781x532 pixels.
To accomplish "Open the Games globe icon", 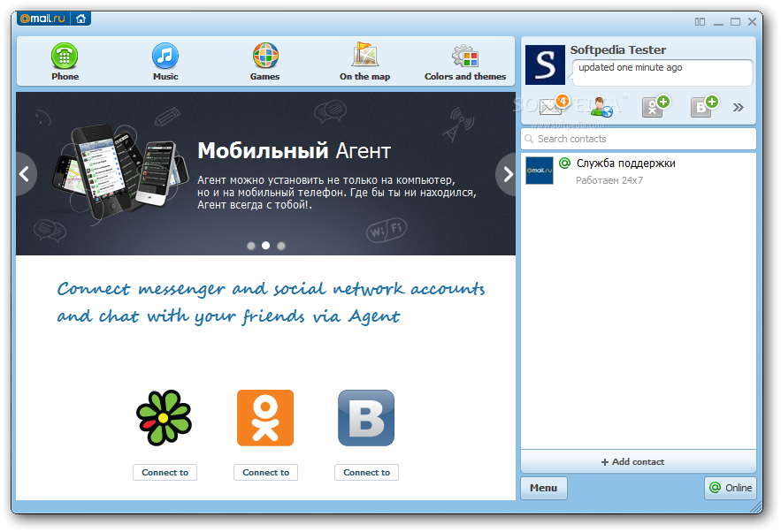I will (x=265, y=56).
